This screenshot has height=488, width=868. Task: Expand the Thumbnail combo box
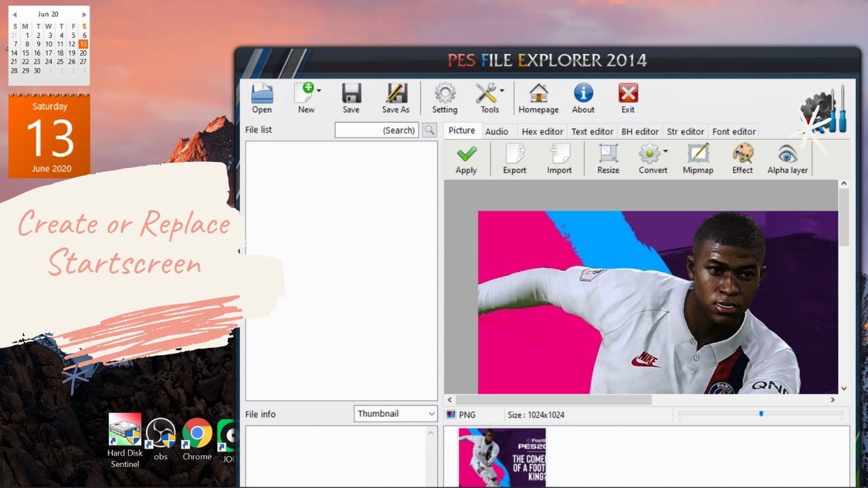point(396,413)
